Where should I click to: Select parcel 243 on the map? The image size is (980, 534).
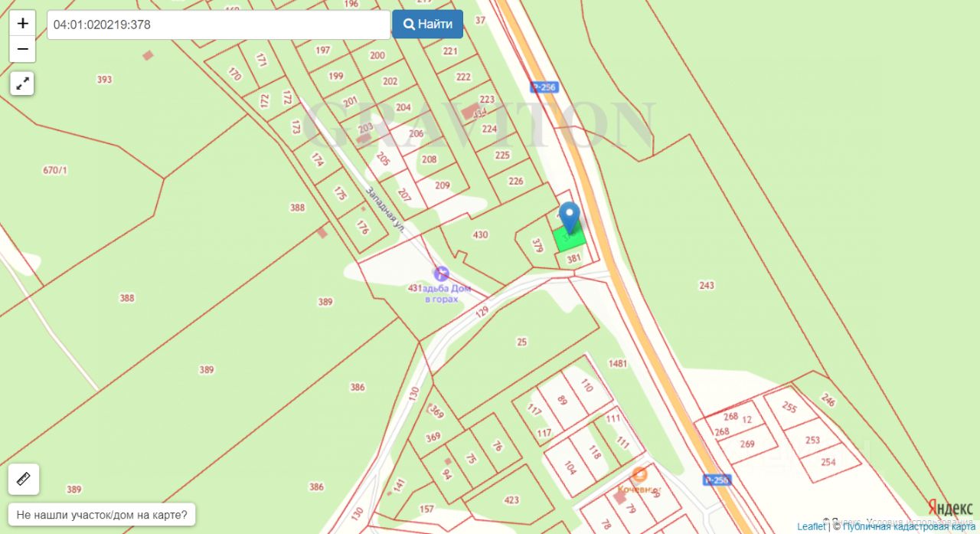706,285
